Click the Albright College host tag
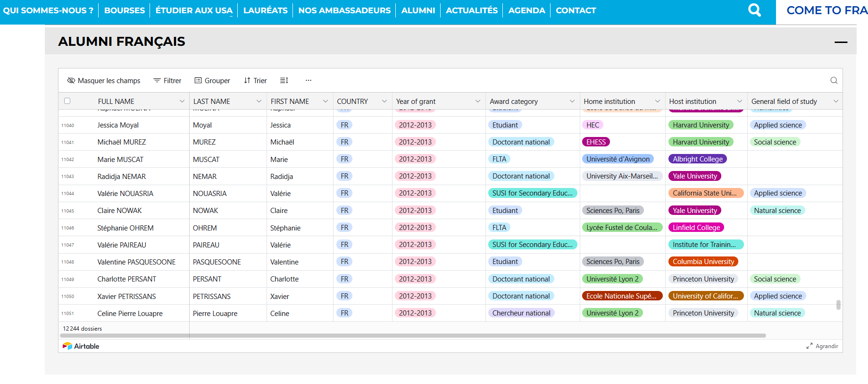 [x=698, y=159]
